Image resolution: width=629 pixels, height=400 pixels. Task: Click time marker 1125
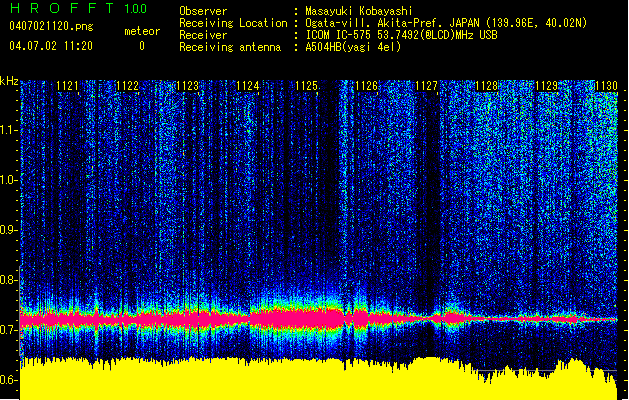coord(307,86)
